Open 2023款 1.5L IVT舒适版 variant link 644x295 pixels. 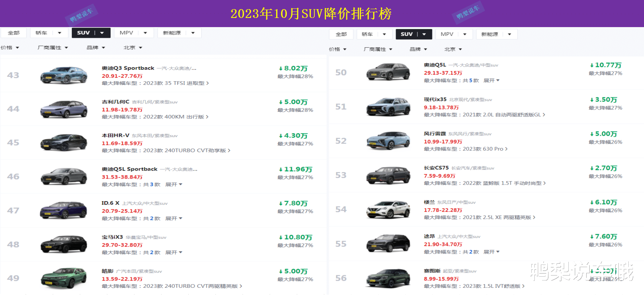coord(494,286)
